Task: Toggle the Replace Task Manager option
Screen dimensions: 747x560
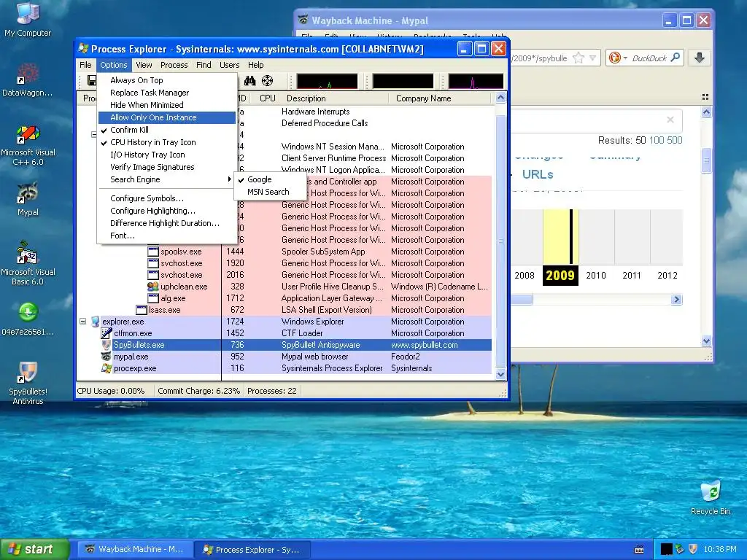Action: pos(167,93)
